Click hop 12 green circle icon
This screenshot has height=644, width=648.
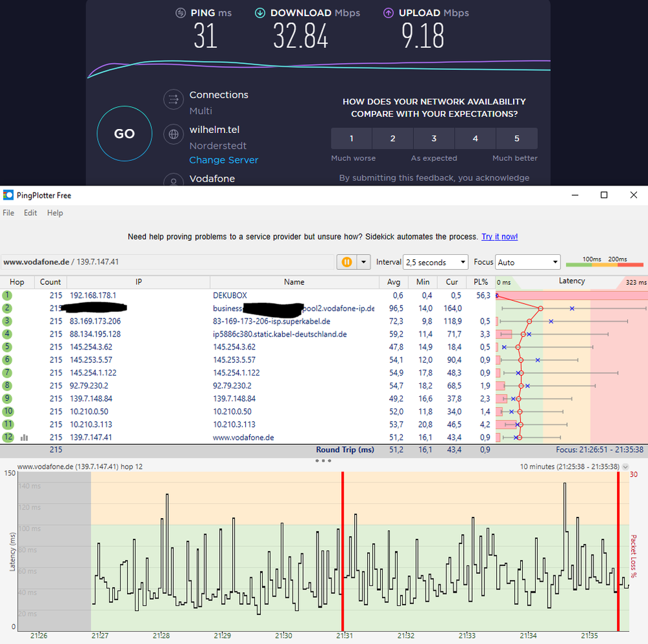coord(8,437)
